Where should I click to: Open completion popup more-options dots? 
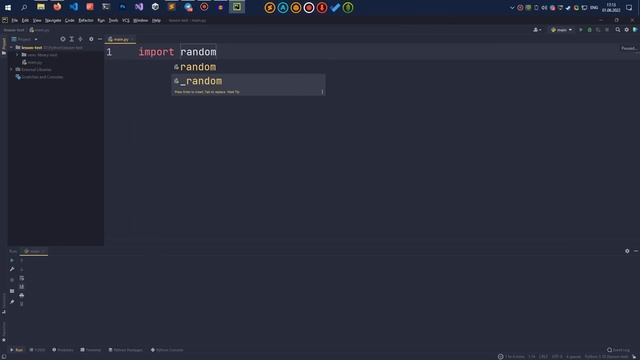pyautogui.click(x=322, y=92)
